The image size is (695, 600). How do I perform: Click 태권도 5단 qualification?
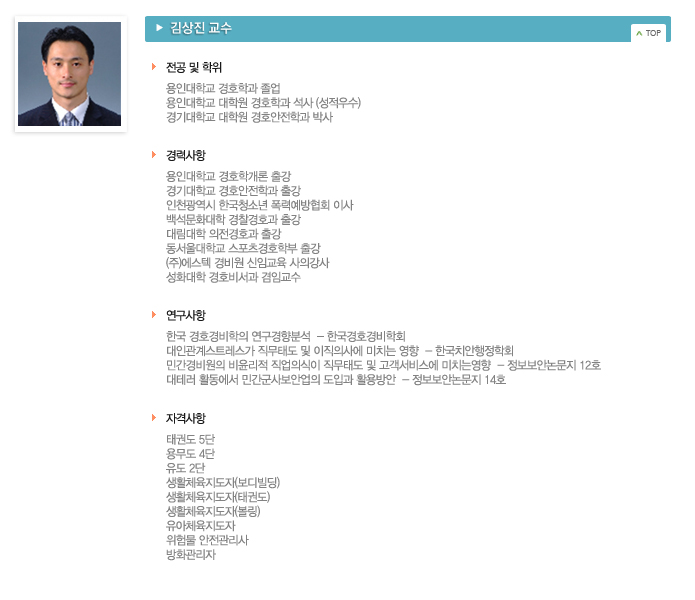[190, 439]
